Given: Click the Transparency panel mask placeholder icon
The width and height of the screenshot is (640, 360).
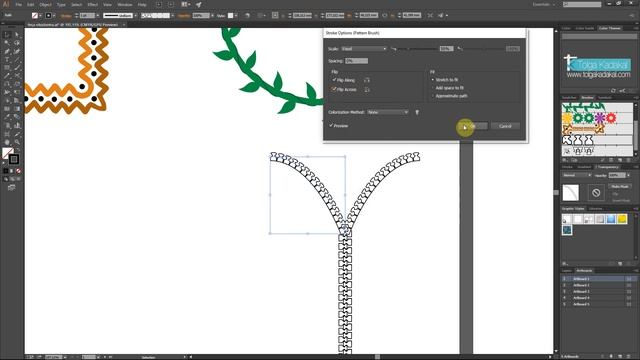Looking at the screenshot, I should pos(596,193).
